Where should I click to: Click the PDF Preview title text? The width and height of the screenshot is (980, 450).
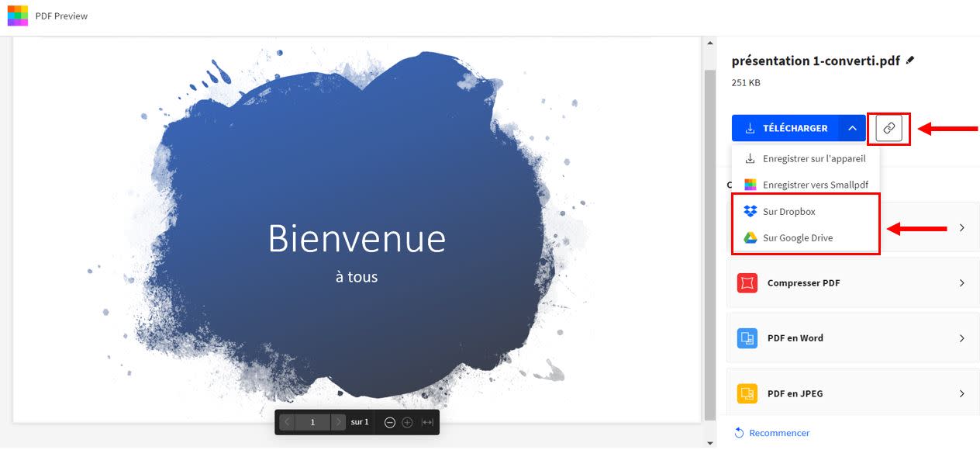61,16
